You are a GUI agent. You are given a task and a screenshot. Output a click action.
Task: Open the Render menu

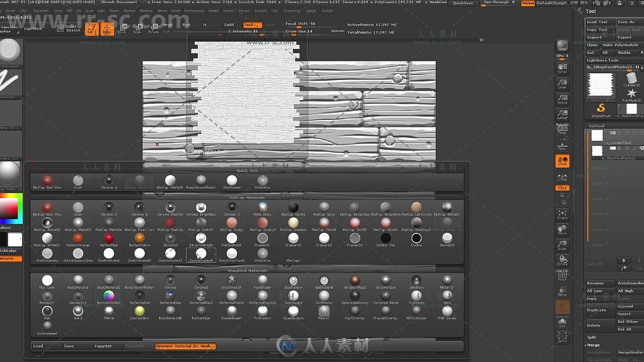coord(214,11)
